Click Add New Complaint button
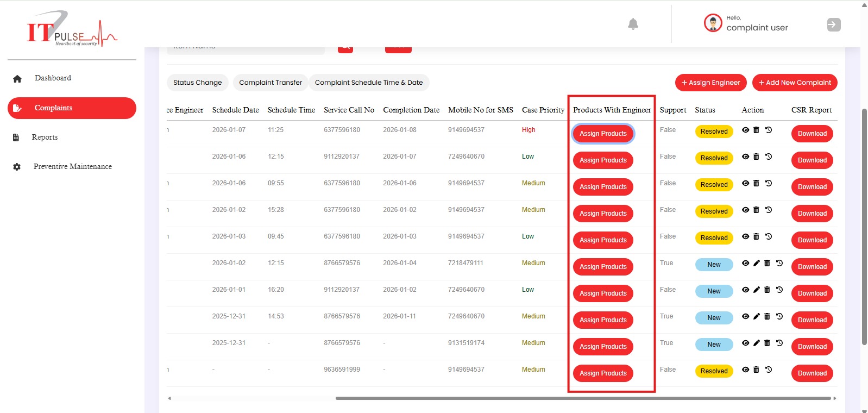The width and height of the screenshot is (868, 413). [x=795, y=83]
